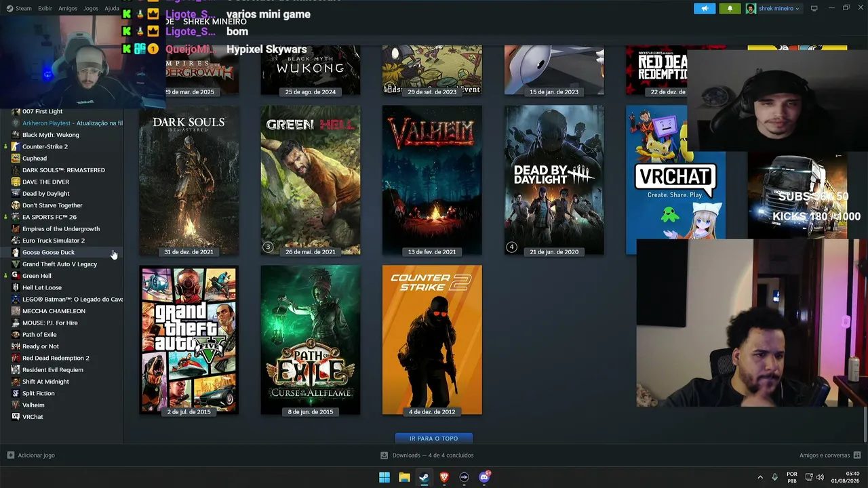Viewport: 868px width, 488px height.
Task: Click the Dead by Daylight sidebar icon
Action: 16,193
